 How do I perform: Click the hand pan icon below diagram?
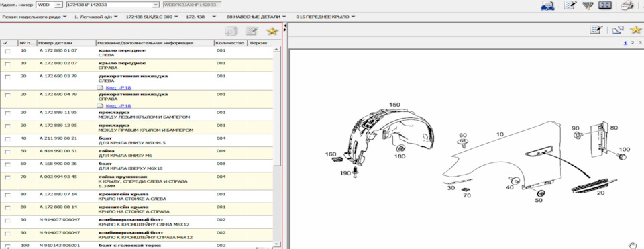coord(633,245)
